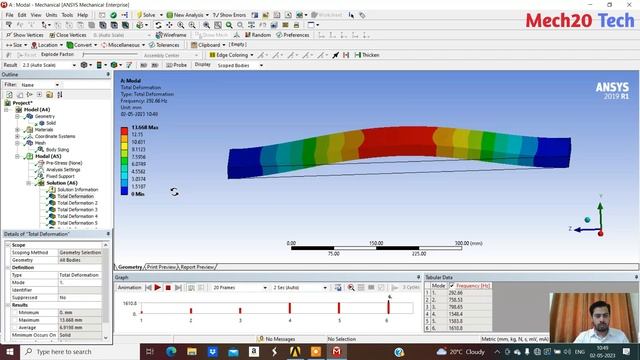Click the Explode Factor slider

pyautogui.click(x=110, y=55)
